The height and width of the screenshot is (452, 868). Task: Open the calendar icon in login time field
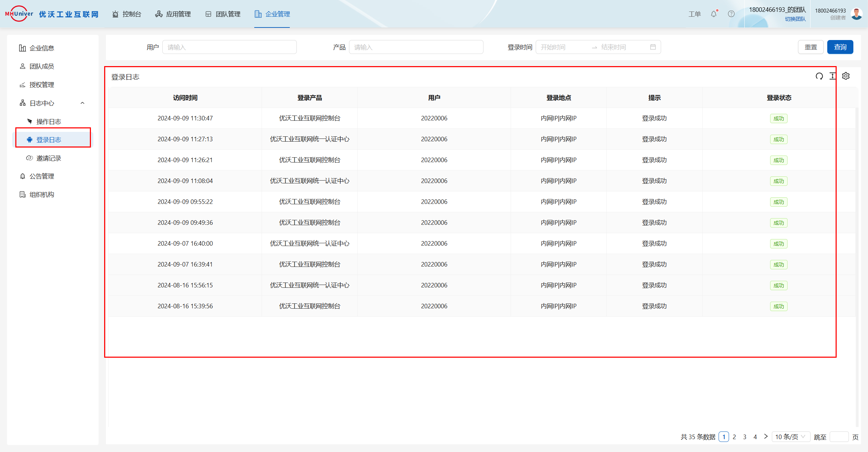[x=653, y=47]
